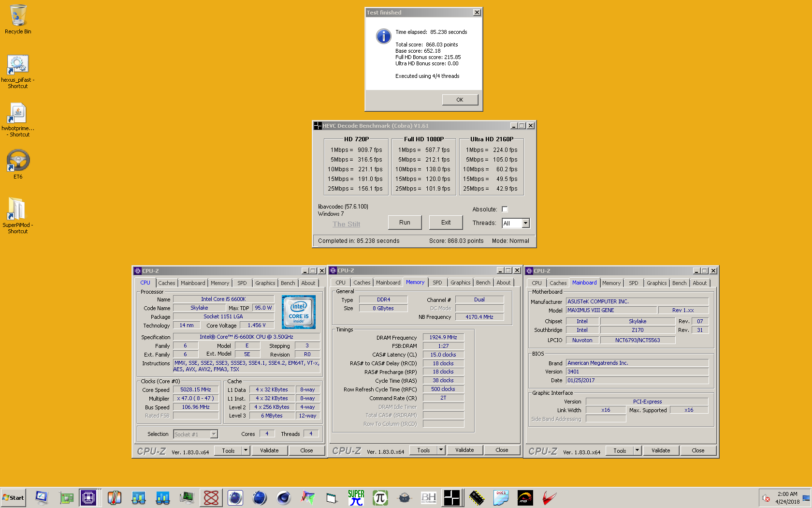Click the thermometer taskbar icon

[115, 498]
